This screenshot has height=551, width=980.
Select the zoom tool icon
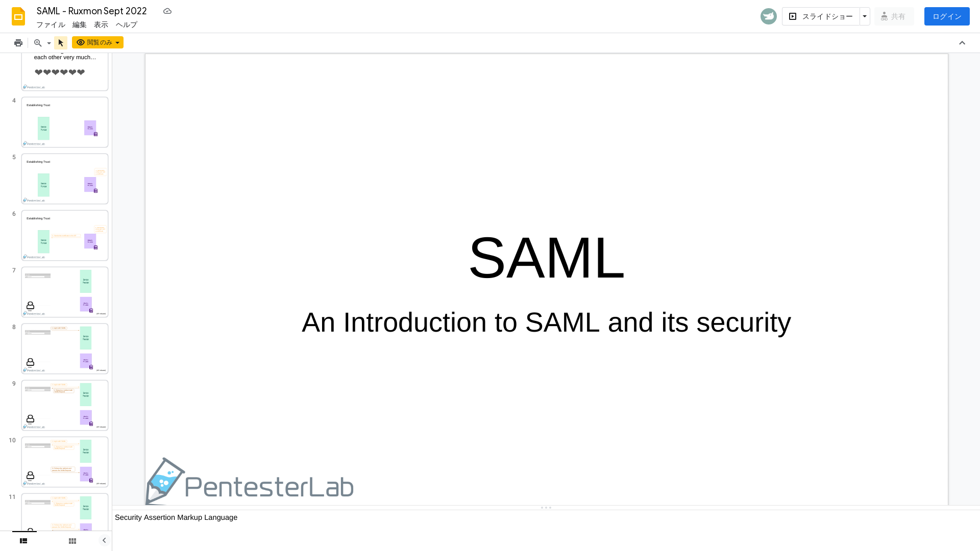pyautogui.click(x=37, y=43)
